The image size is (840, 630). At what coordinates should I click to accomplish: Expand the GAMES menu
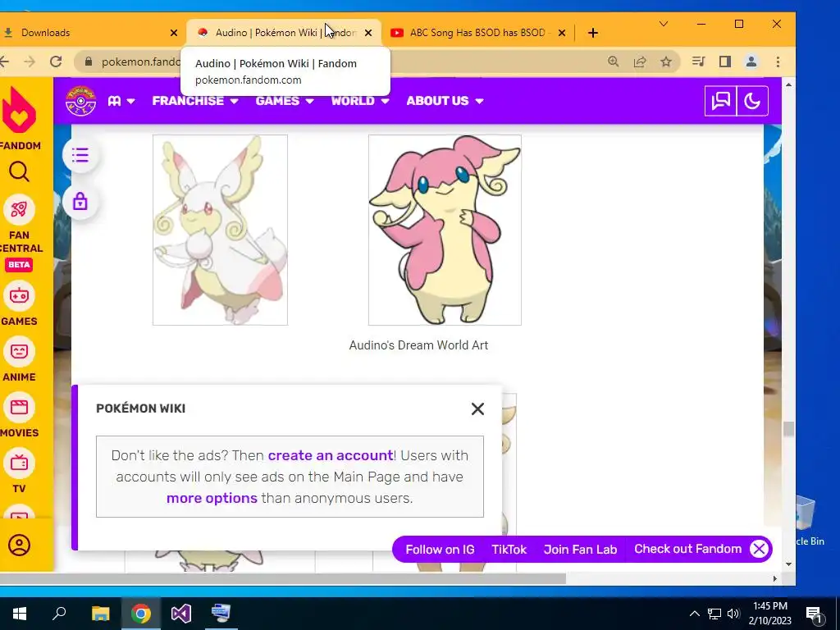click(x=285, y=101)
